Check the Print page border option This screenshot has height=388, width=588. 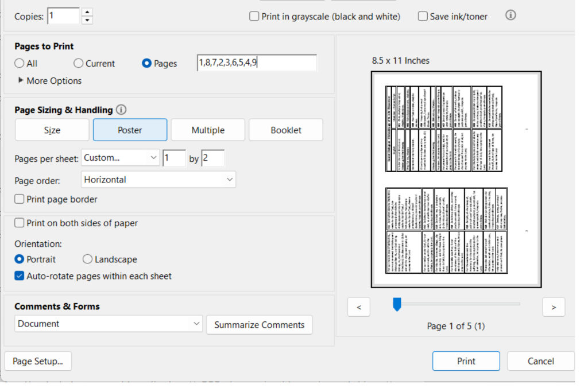tap(20, 200)
